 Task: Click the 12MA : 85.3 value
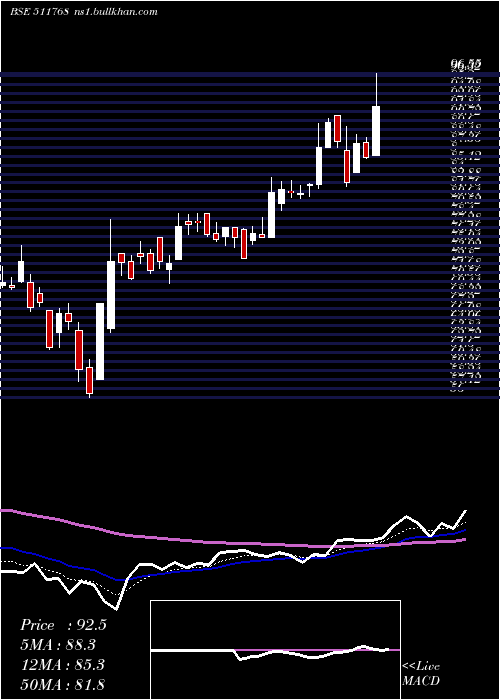pyautogui.click(x=62, y=665)
